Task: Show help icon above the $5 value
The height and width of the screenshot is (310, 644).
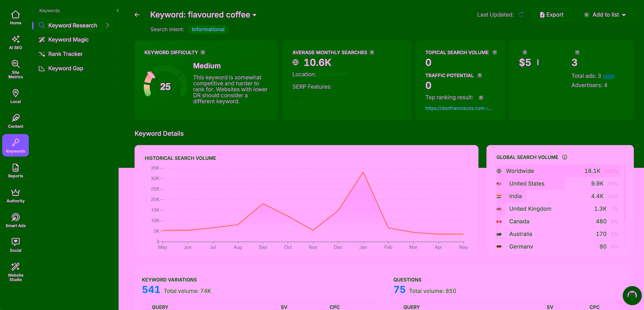Action: 525,52
